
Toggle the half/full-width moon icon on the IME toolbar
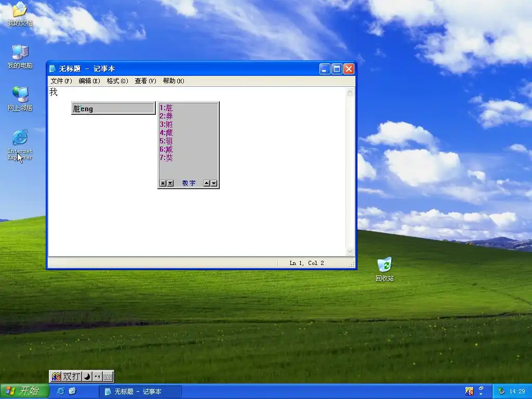[x=87, y=376]
